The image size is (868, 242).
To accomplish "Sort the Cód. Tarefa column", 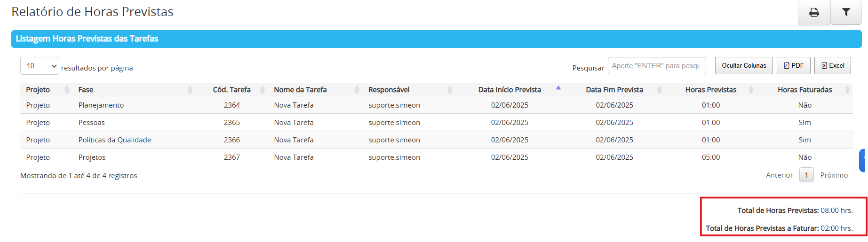I will (232, 90).
